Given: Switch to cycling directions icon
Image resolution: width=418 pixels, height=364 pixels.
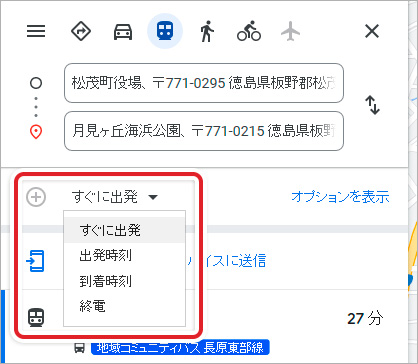Looking at the screenshot, I should (x=249, y=31).
